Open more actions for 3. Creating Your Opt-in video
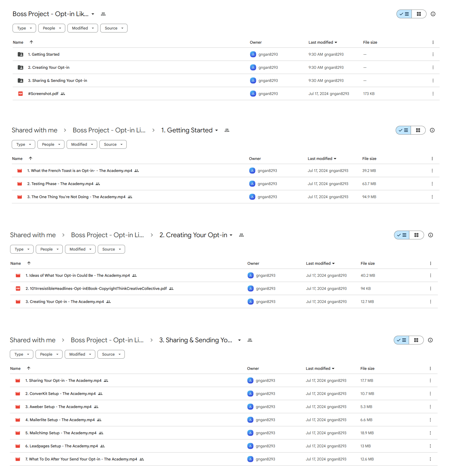The image size is (450, 476). pos(430,302)
